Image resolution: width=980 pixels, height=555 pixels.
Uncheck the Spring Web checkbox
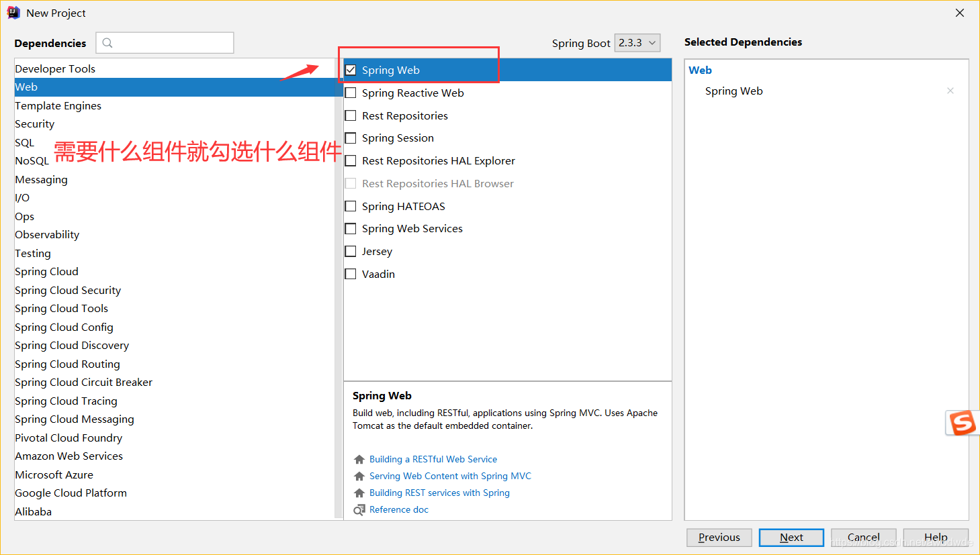click(x=351, y=70)
